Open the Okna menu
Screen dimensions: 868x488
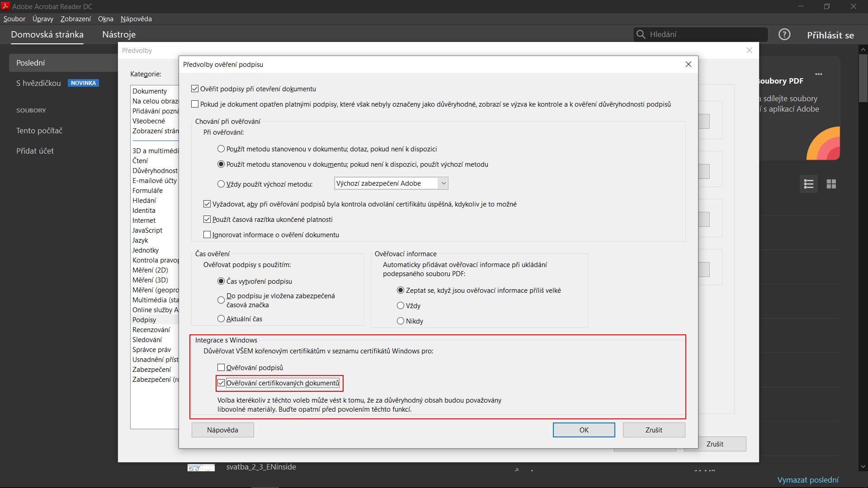pos(105,19)
